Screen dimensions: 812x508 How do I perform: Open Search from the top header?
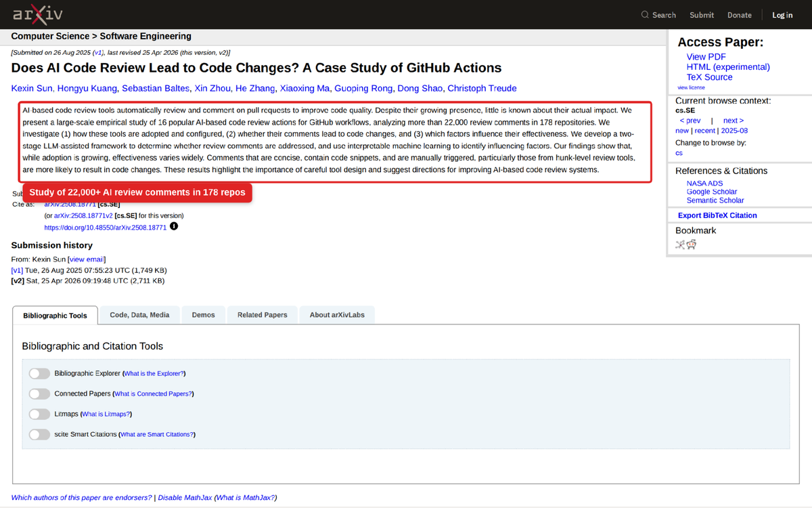point(658,15)
